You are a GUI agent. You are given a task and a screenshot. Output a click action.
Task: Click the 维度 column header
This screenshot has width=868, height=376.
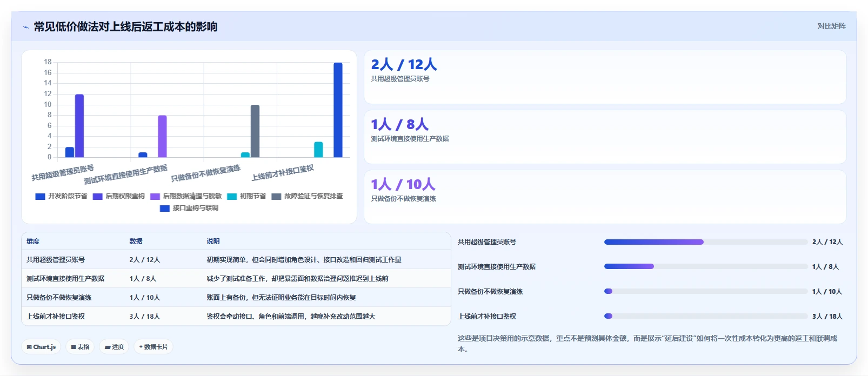pyautogui.click(x=33, y=241)
